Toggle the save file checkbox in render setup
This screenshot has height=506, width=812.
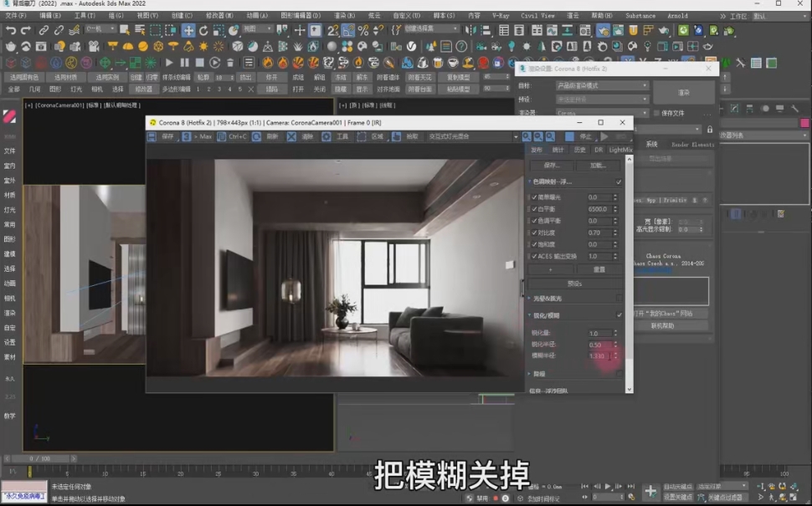pyautogui.click(x=656, y=113)
